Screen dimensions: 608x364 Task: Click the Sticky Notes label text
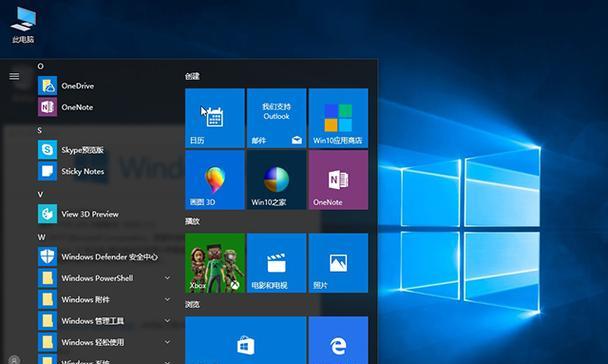point(83,171)
